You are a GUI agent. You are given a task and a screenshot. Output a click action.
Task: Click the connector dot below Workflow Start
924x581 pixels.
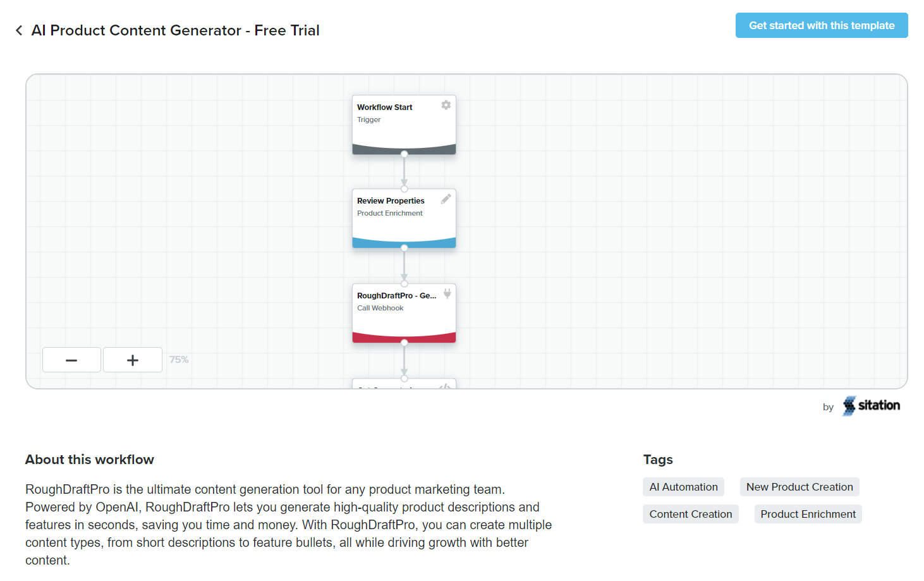pyautogui.click(x=404, y=153)
